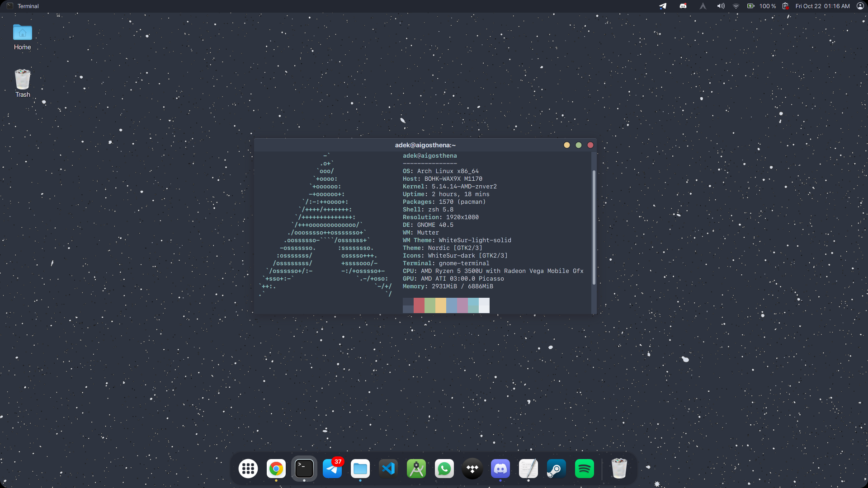The image size is (868, 488).
Task: Open Tidal music app in dock
Action: click(472, 469)
